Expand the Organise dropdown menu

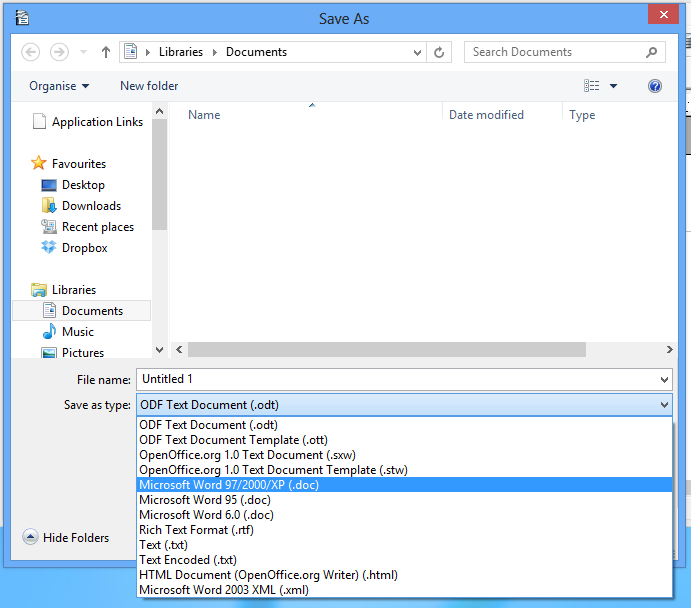(x=59, y=86)
